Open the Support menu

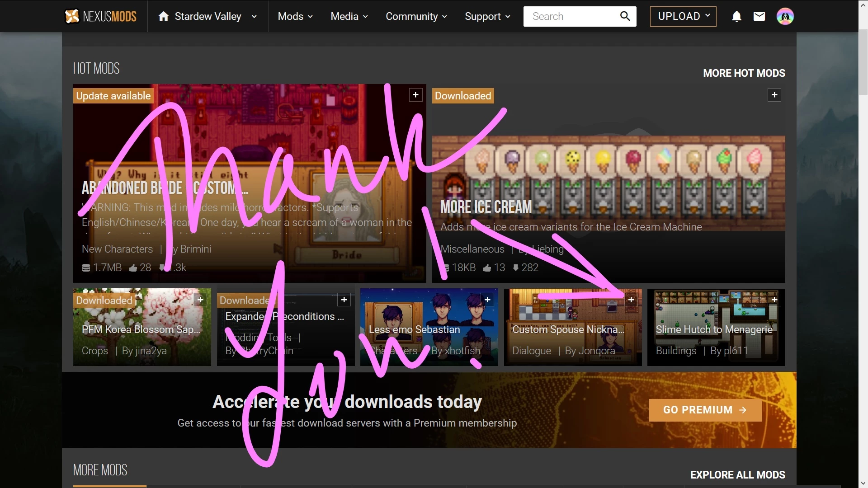click(x=487, y=16)
